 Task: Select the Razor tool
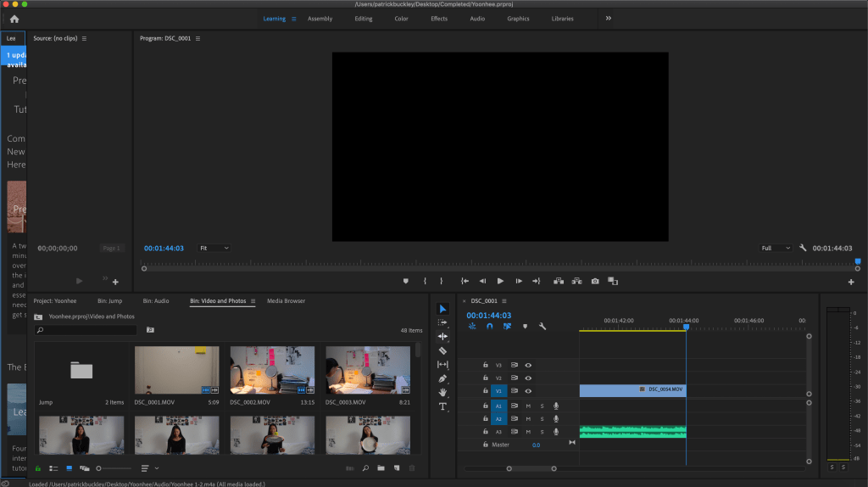(x=442, y=350)
